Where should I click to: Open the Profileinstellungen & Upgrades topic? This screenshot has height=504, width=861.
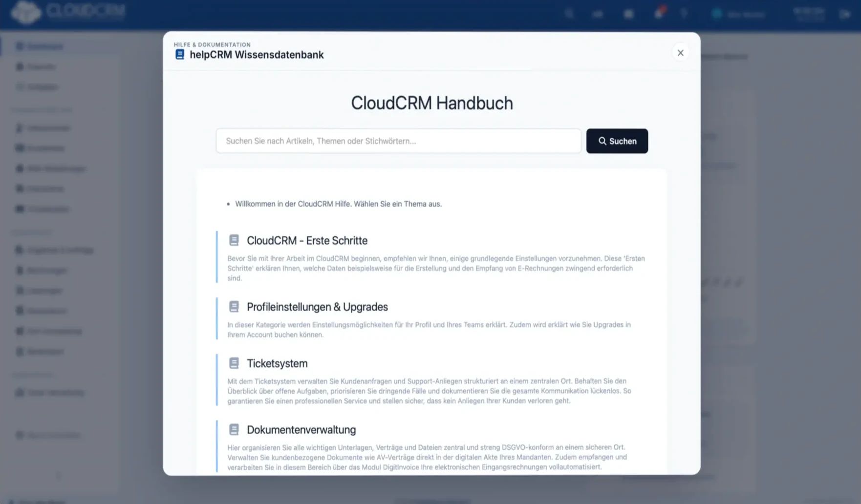click(x=317, y=307)
